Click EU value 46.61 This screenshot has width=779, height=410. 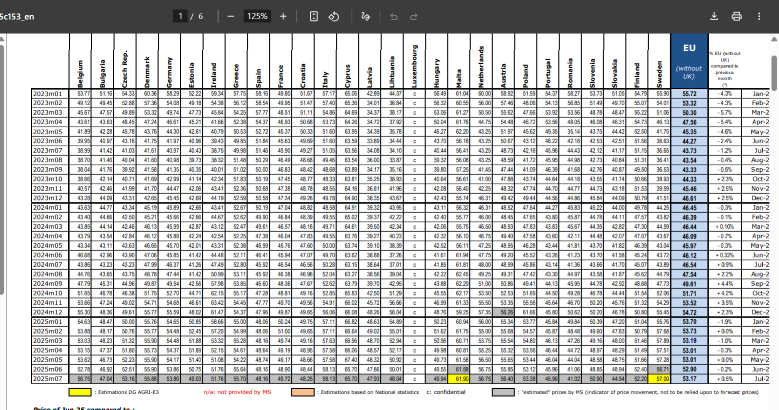click(x=689, y=198)
